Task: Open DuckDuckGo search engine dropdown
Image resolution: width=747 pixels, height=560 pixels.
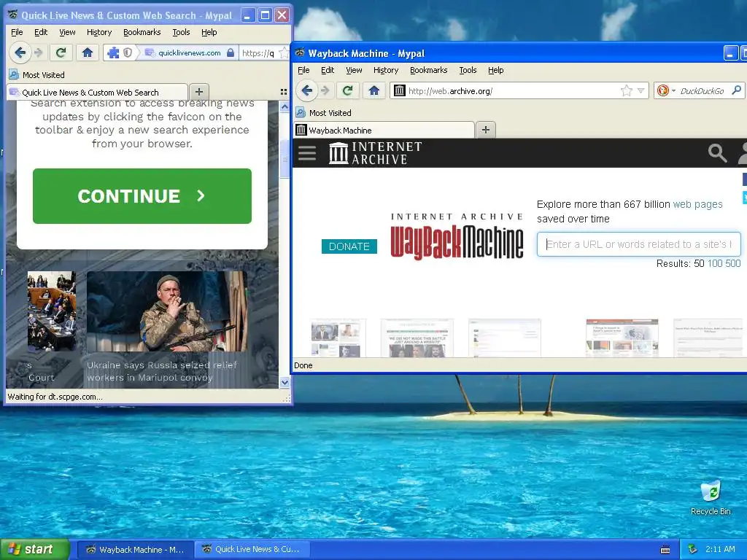Action: coord(665,90)
